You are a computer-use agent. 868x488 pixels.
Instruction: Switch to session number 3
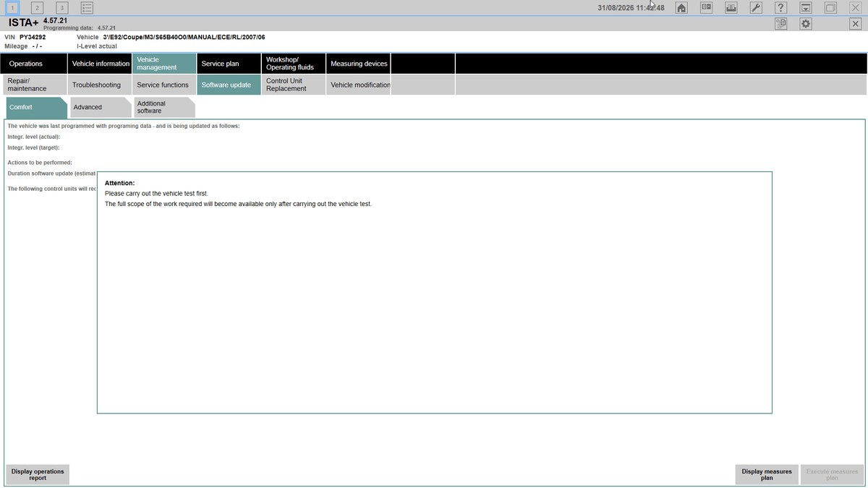62,8
